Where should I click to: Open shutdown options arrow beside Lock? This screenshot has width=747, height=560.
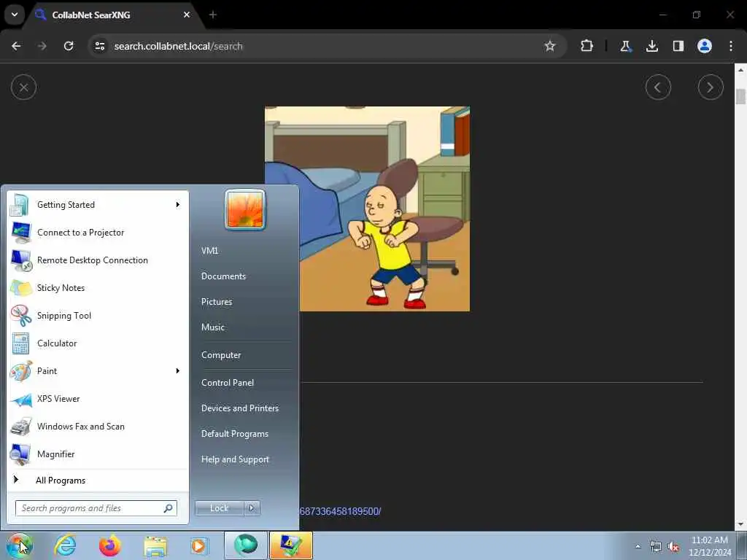(x=252, y=508)
